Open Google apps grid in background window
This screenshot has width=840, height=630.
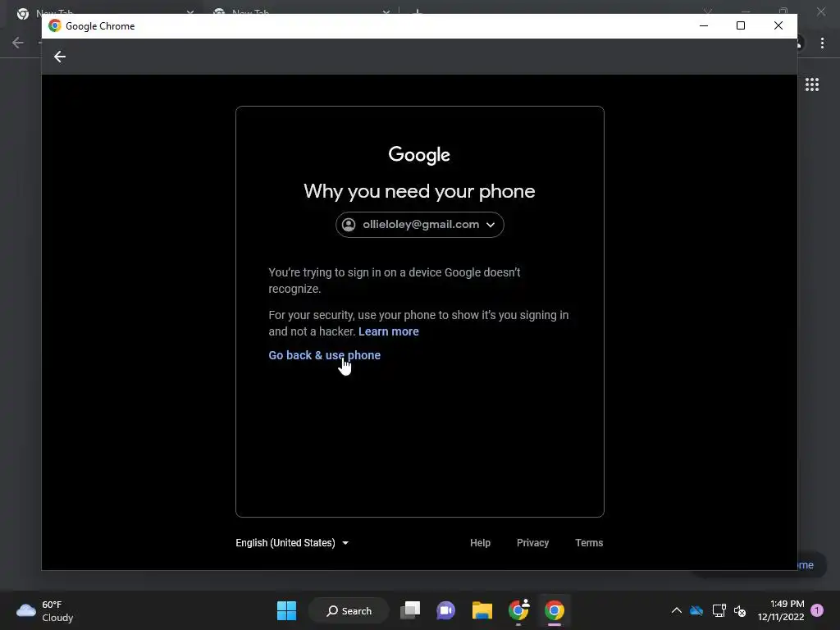[811, 84]
